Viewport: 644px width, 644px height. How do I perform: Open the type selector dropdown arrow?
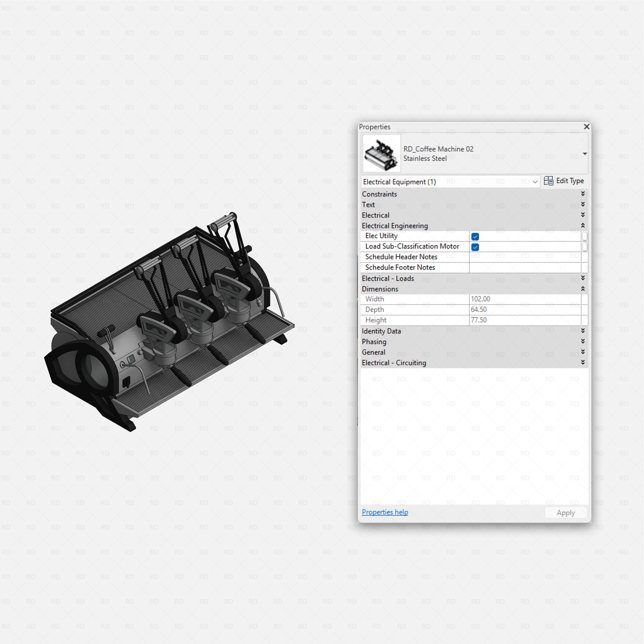click(x=585, y=154)
